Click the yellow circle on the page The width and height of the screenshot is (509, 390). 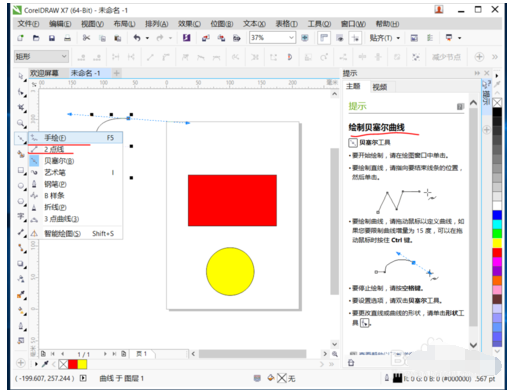pyautogui.click(x=230, y=271)
